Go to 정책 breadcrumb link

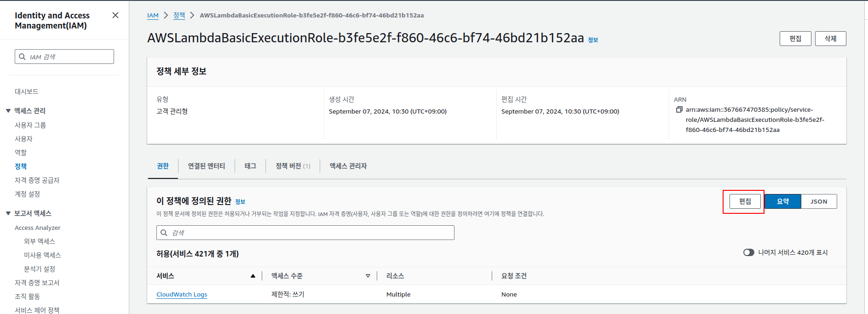[x=179, y=15]
